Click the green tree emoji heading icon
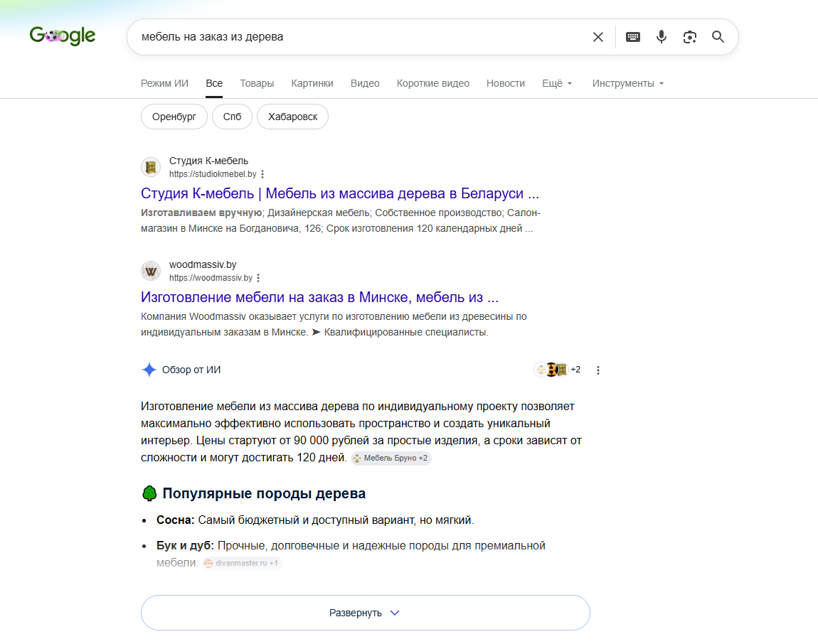This screenshot has height=644, width=818. [x=149, y=493]
